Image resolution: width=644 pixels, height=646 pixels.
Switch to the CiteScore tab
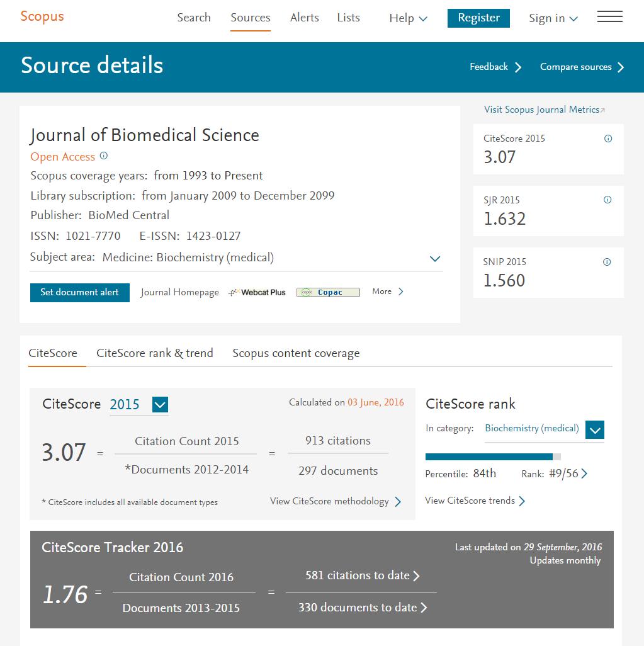click(53, 353)
